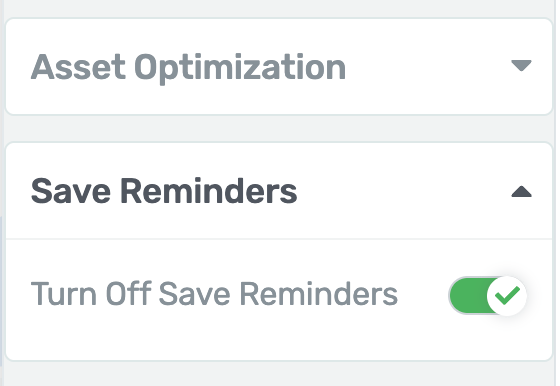Select the Asset Optimization accordion card
Image resolution: width=560 pixels, height=386 pixels.
click(x=279, y=66)
